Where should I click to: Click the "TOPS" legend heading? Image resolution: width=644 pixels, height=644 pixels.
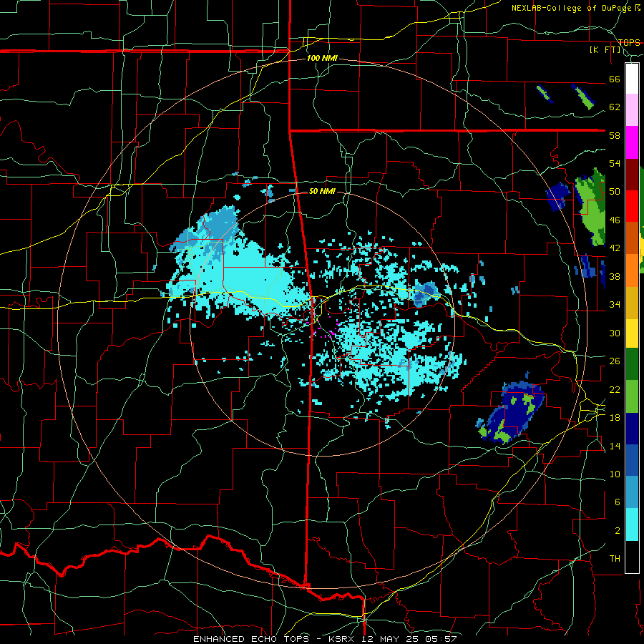tap(629, 42)
